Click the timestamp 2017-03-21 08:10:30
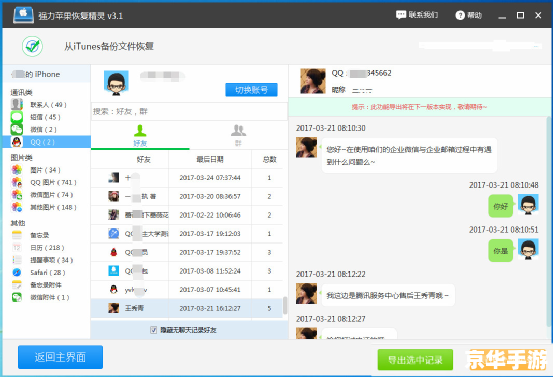The width and height of the screenshot is (554, 378). pyautogui.click(x=331, y=128)
